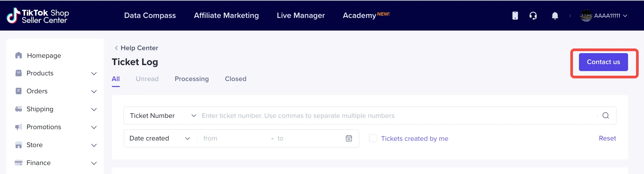
Task: Click the magnifier search icon in ticket field
Action: [x=605, y=116]
